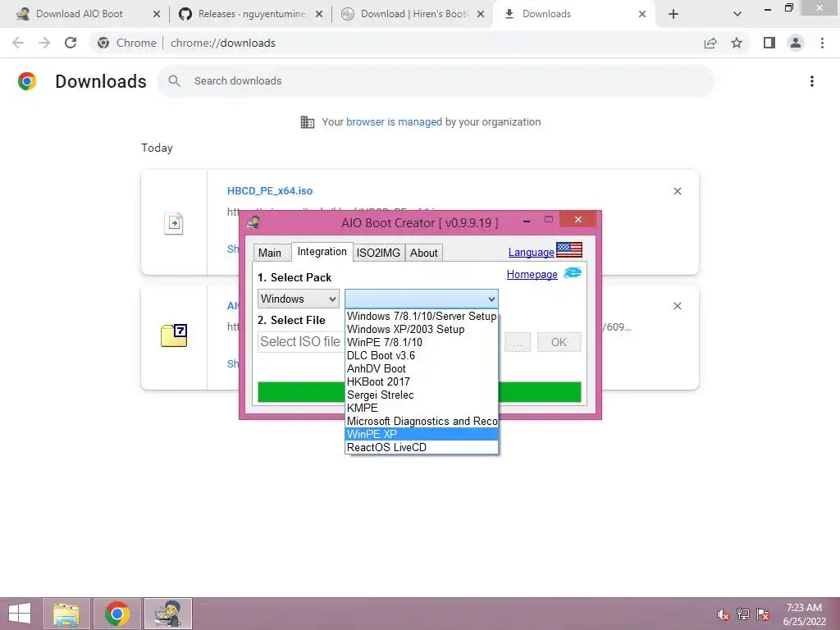
Task: Switch to Releases GitHub tab
Action: tap(252, 14)
